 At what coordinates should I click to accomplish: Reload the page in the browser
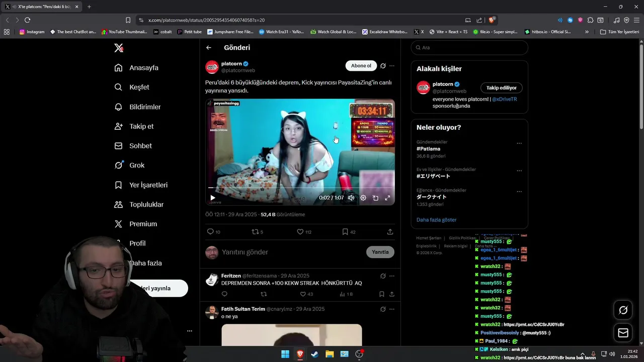click(x=27, y=20)
